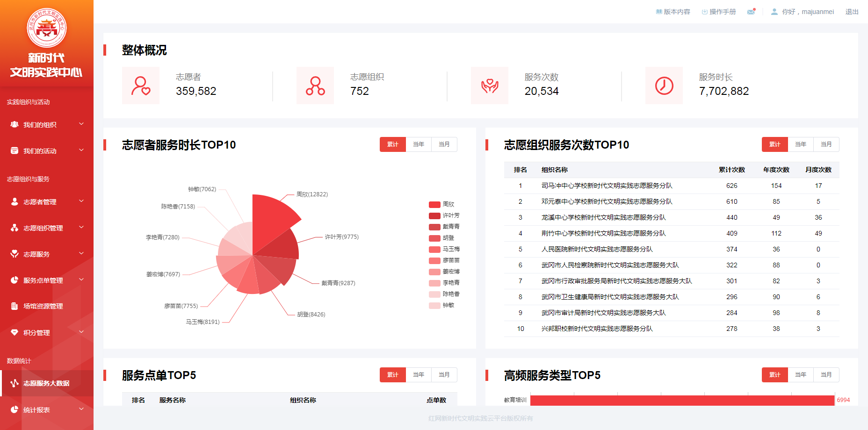This screenshot has height=430, width=868.
Task: Click the volunteer organization nodes icon
Action: coord(315,86)
